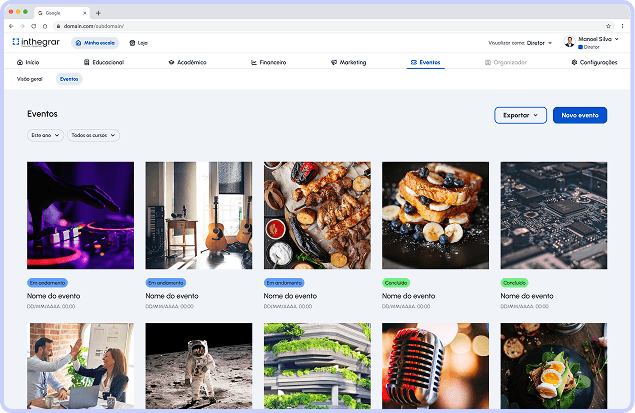
Task: Open the Educacional menu
Action: (x=104, y=62)
